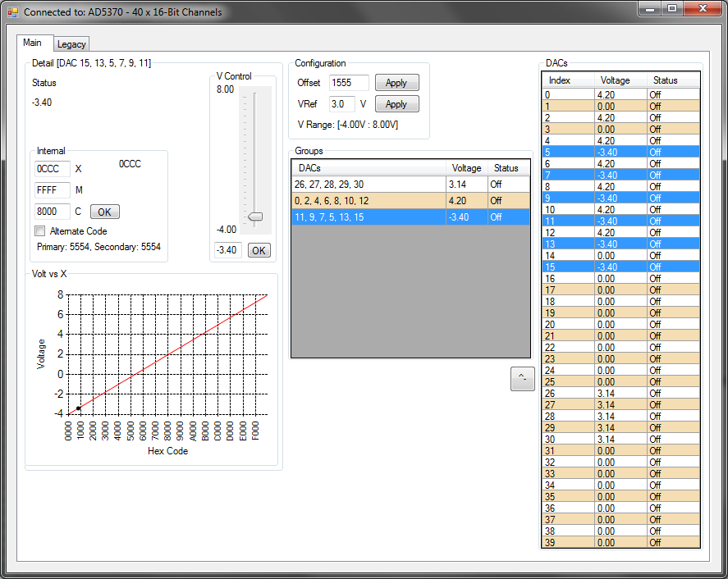Apply the VRef value
The height and width of the screenshot is (579, 728).
[396, 104]
